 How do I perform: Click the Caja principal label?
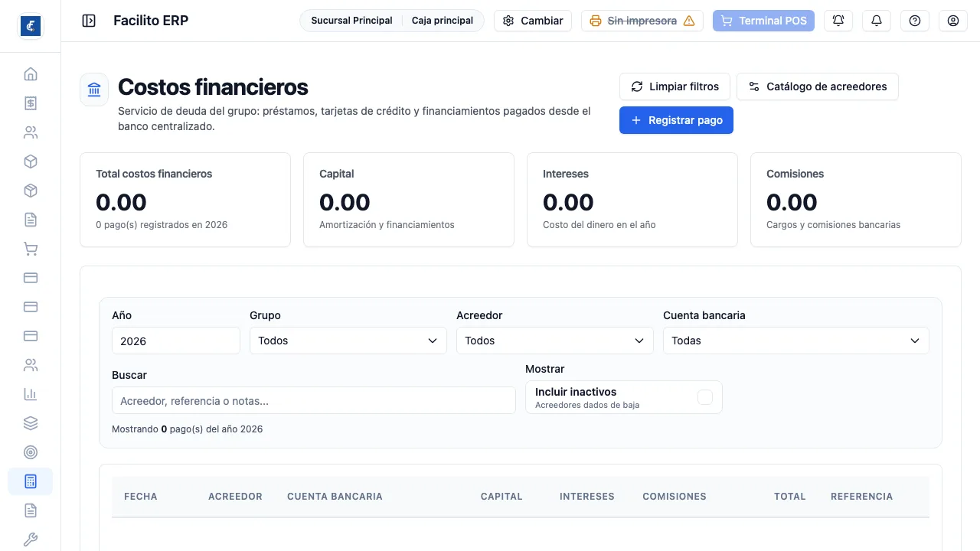pos(443,21)
